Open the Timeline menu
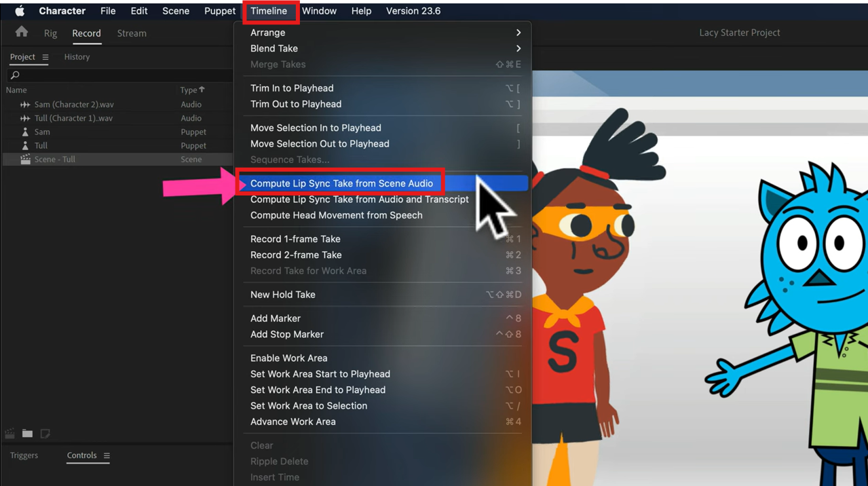Screen dimensions: 868x486 pyautogui.click(x=269, y=11)
